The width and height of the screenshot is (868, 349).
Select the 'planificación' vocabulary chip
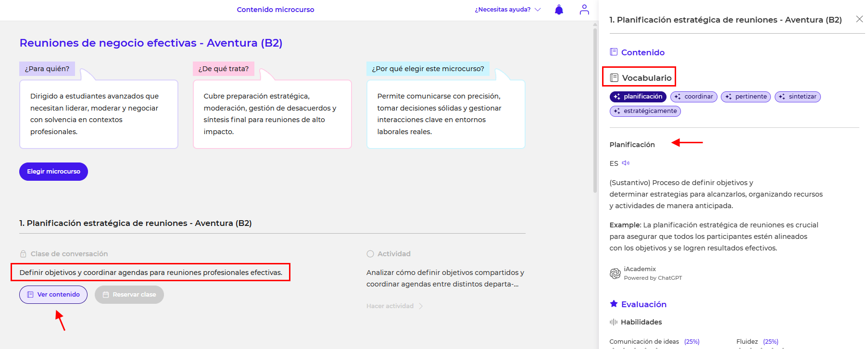coord(638,97)
